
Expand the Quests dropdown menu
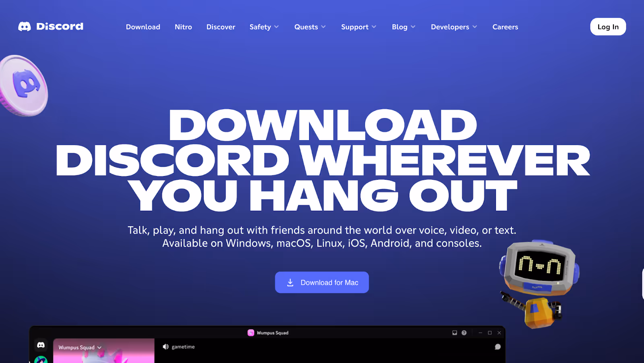pyautogui.click(x=310, y=27)
